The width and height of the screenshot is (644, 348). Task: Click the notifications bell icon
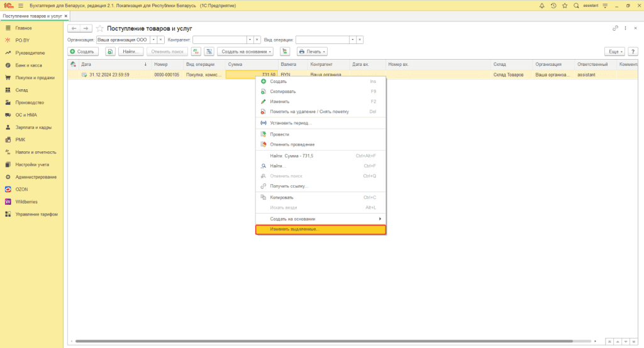[542, 6]
